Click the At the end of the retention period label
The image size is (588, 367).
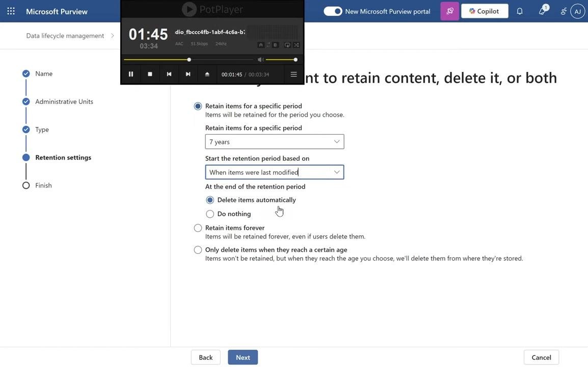click(x=255, y=187)
